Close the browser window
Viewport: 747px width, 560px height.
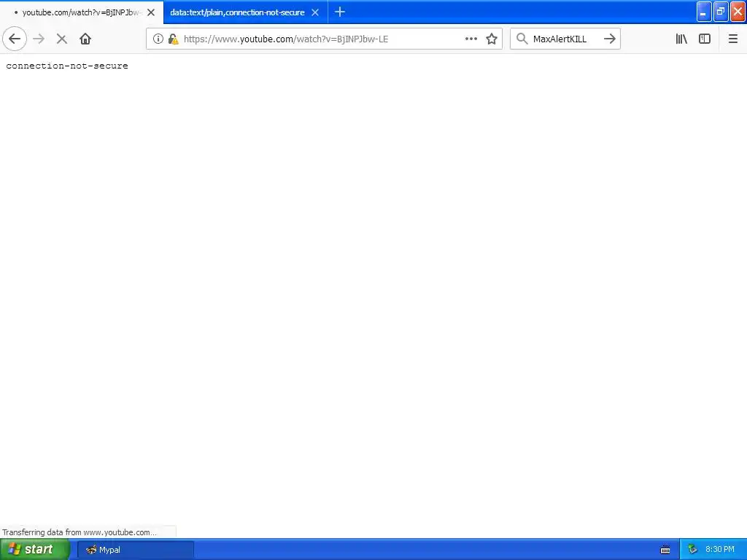(x=738, y=12)
